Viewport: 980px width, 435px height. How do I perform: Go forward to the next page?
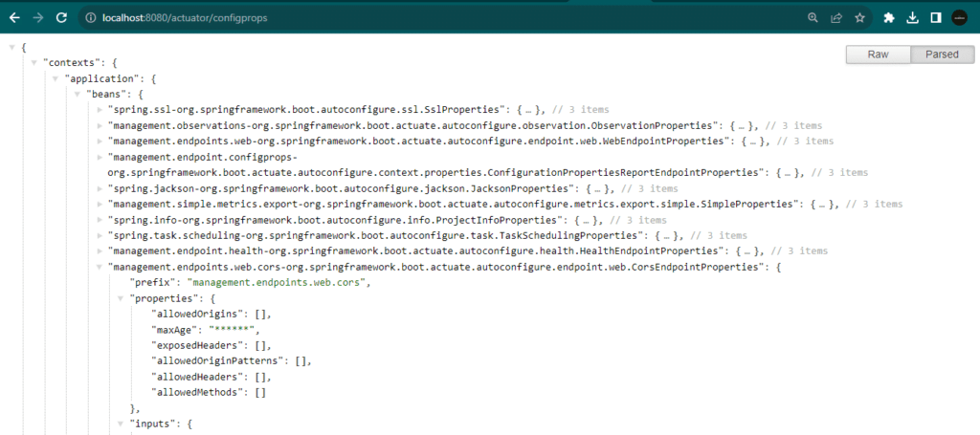click(38, 18)
